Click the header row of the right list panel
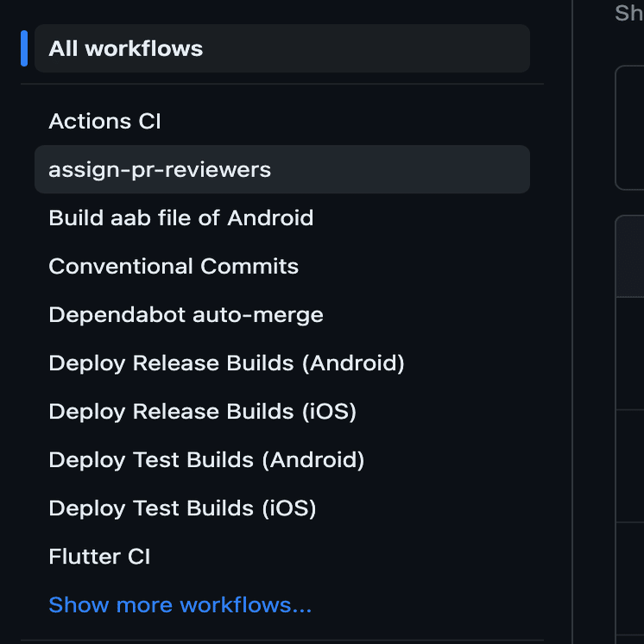 point(630,256)
